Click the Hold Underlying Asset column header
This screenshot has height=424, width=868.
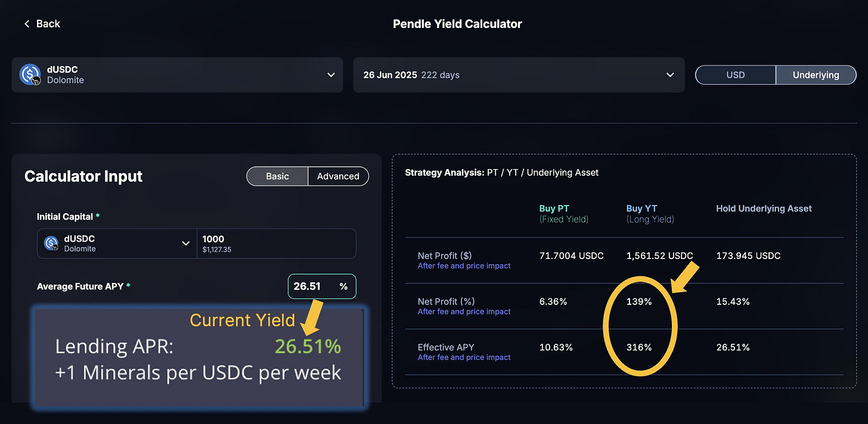point(764,208)
